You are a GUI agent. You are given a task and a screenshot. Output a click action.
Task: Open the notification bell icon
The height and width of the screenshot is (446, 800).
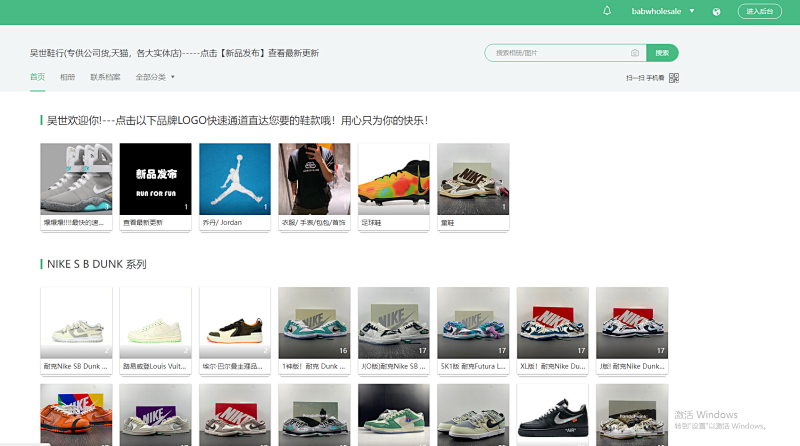pos(607,11)
